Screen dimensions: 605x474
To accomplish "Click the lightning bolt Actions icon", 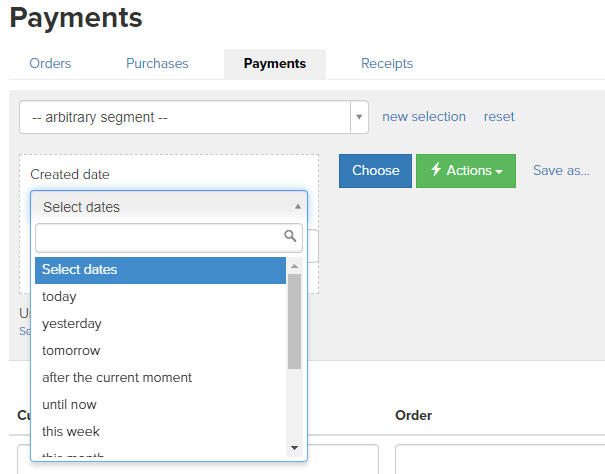I will 436,169.
